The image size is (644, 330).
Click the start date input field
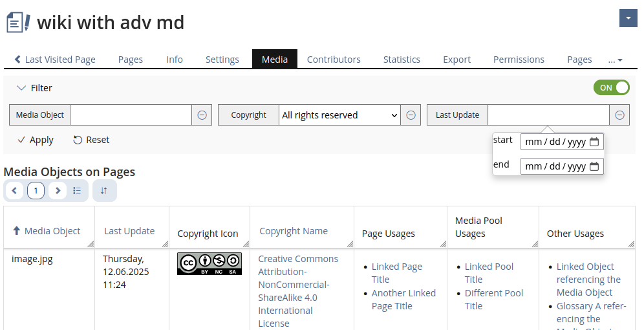pyautogui.click(x=555, y=142)
